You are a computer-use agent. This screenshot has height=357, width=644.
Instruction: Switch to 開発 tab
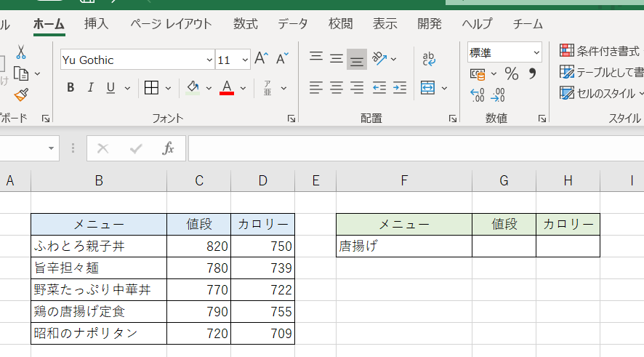[430, 24]
